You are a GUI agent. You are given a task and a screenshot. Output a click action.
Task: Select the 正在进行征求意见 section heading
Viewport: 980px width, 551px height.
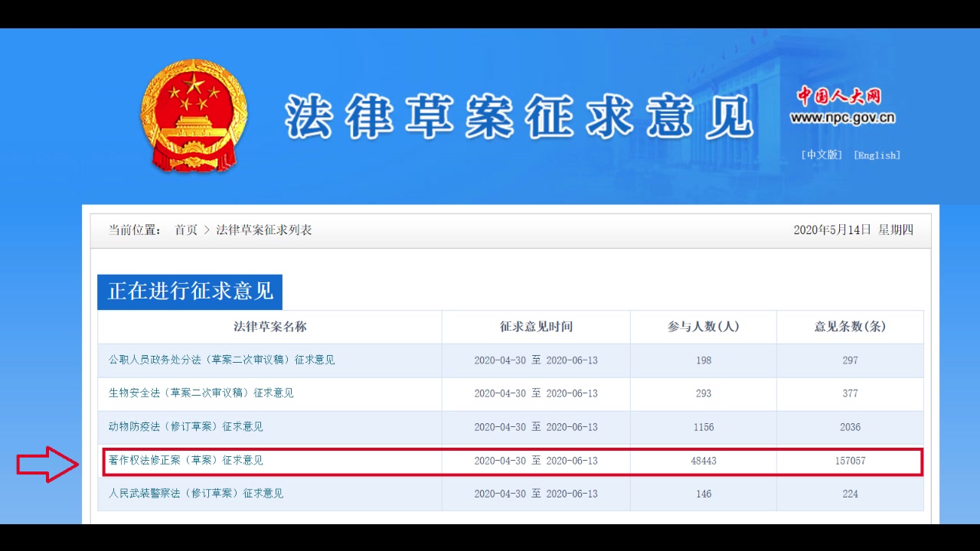pyautogui.click(x=190, y=292)
